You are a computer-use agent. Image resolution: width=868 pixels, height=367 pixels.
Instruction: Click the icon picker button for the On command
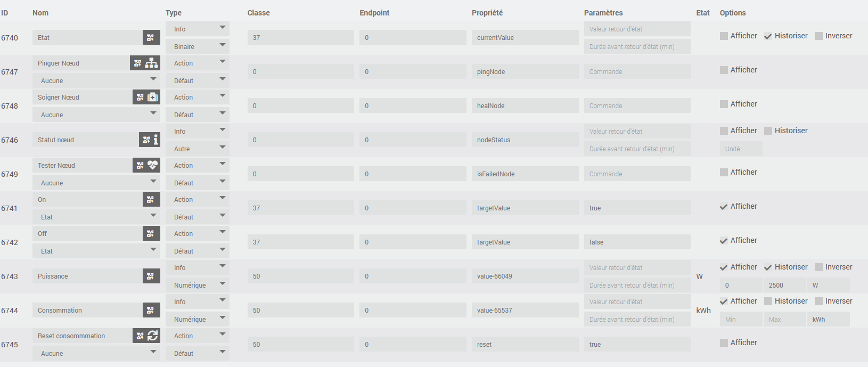(151, 200)
